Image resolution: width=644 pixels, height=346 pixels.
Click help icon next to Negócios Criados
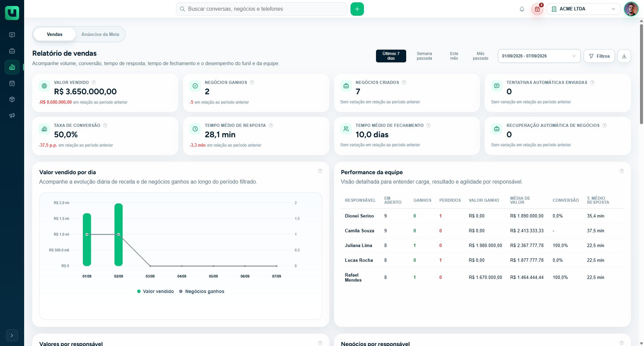pos(404,82)
